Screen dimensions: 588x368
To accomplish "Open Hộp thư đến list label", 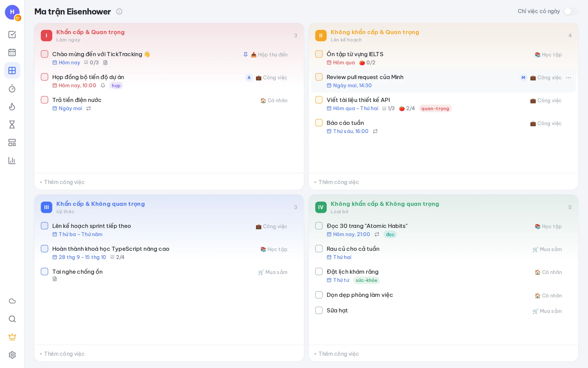I will click(269, 55).
